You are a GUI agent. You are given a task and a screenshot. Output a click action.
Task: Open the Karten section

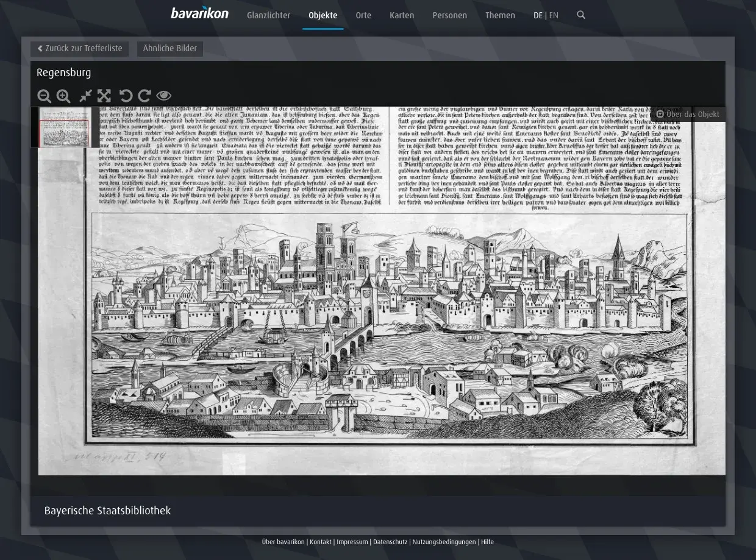402,16
